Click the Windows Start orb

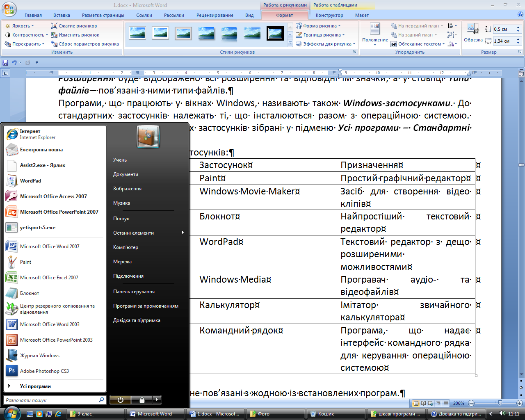tap(11, 413)
